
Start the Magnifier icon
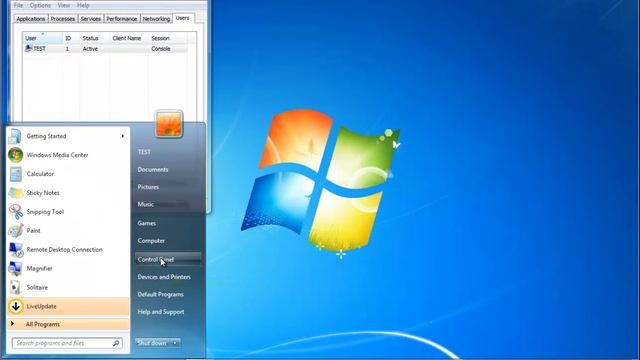click(16, 269)
